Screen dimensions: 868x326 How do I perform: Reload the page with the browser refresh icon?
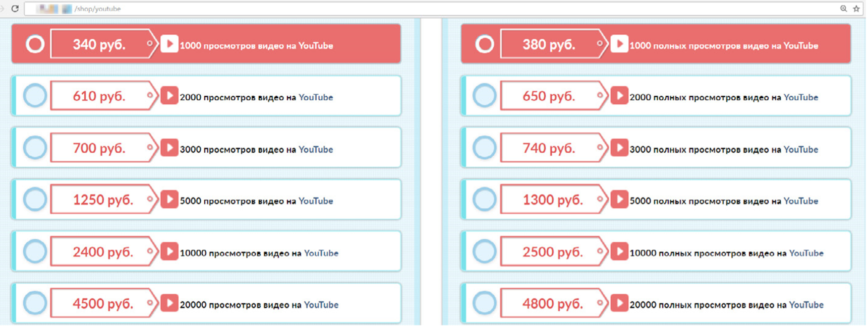[15, 9]
